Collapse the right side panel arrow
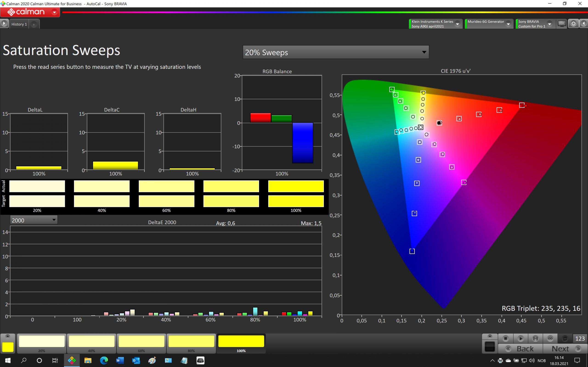588x367 pixels. point(584,24)
